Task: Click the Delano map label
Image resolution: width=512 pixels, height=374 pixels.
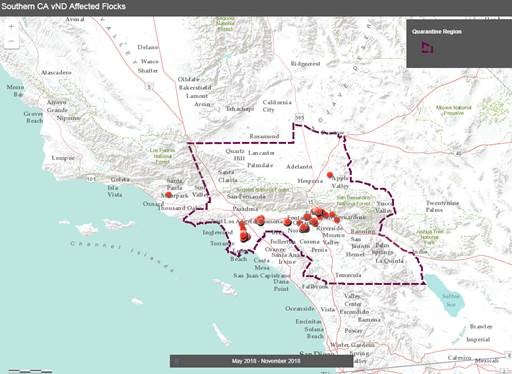Action: [x=148, y=47]
